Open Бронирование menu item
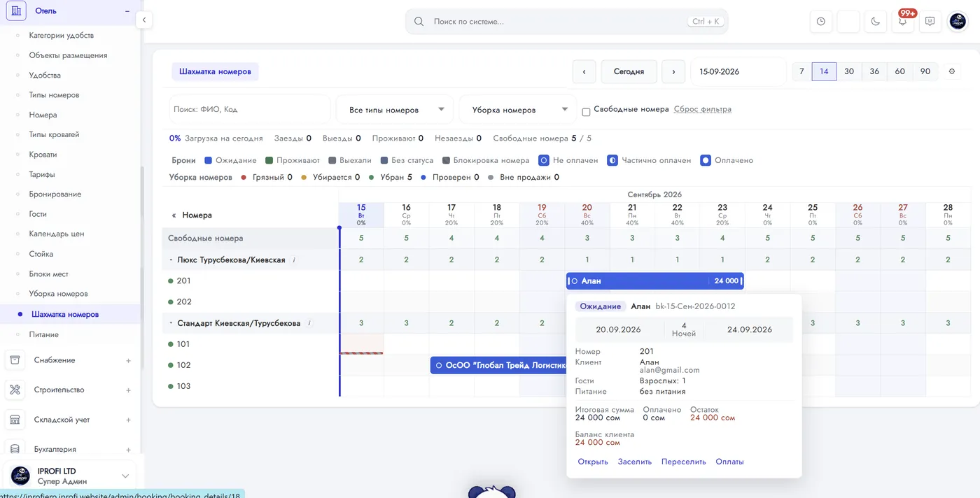This screenshot has height=498, width=980. coord(55,194)
